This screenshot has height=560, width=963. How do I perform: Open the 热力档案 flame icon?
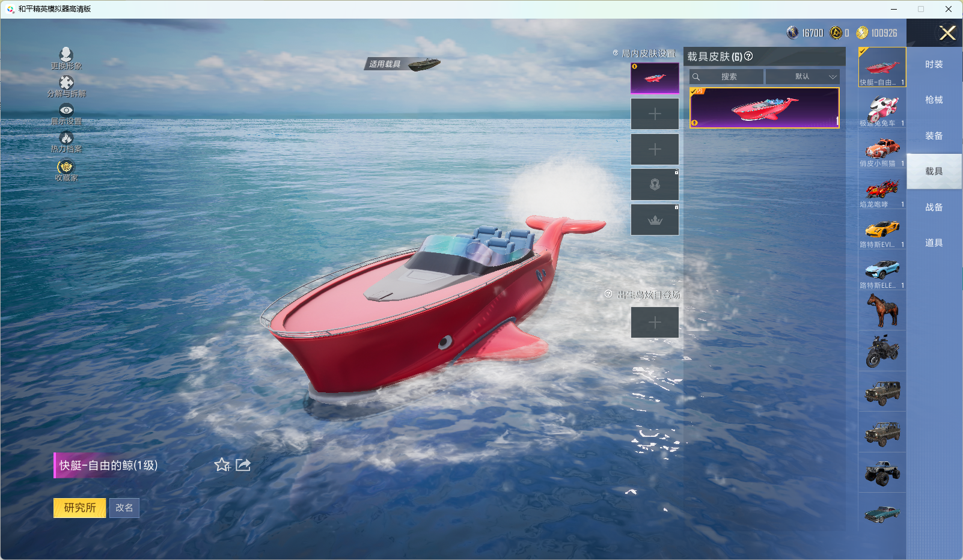coord(66,139)
